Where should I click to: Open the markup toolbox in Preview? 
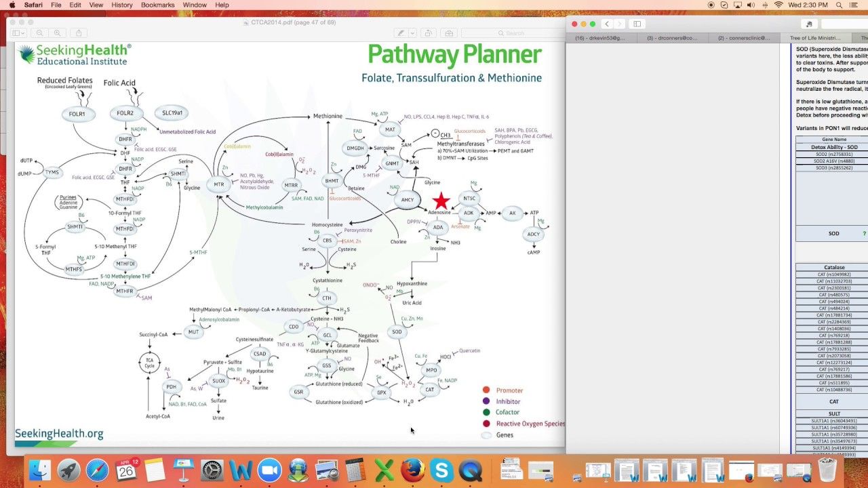point(448,33)
